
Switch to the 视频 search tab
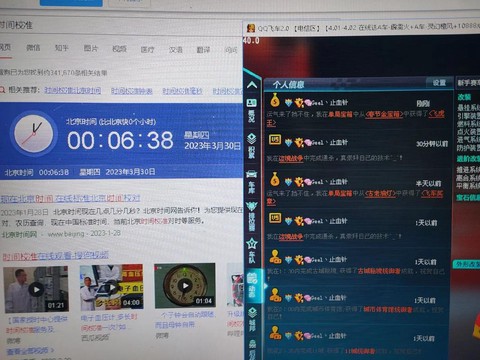pyautogui.click(x=119, y=49)
